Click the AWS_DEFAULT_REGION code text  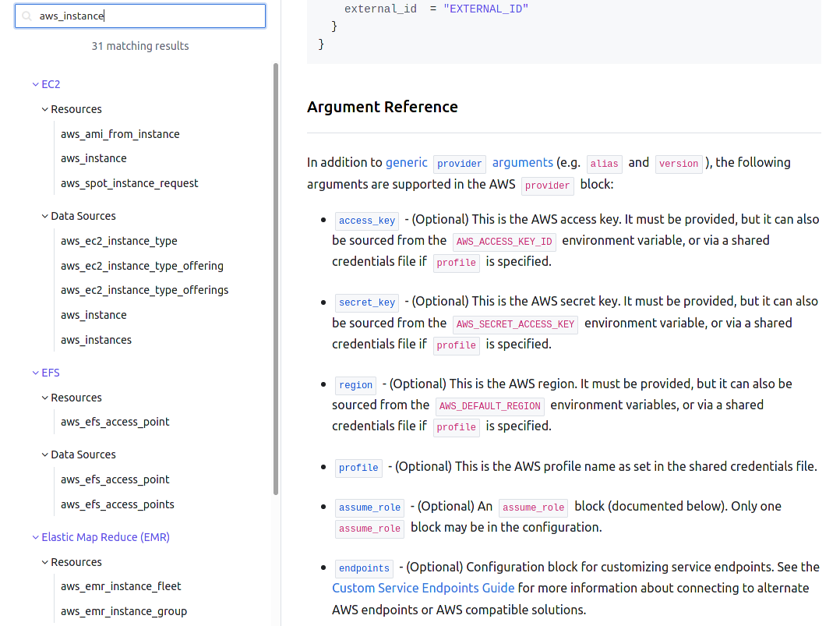pyautogui.click(x=489, y=405)
